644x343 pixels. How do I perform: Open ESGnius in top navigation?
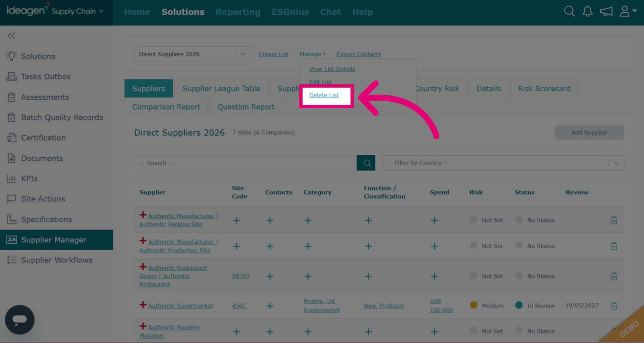click(290, 12)
